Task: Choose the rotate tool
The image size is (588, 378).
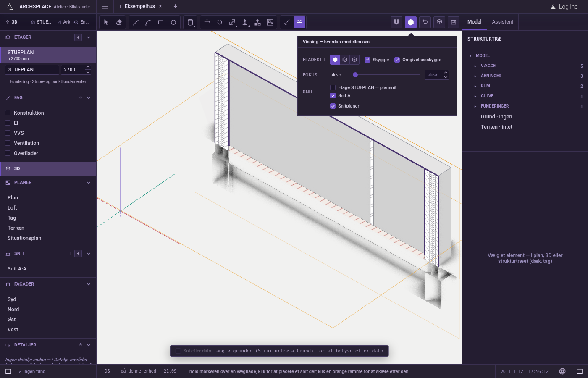Action: (x=220, y=22)
